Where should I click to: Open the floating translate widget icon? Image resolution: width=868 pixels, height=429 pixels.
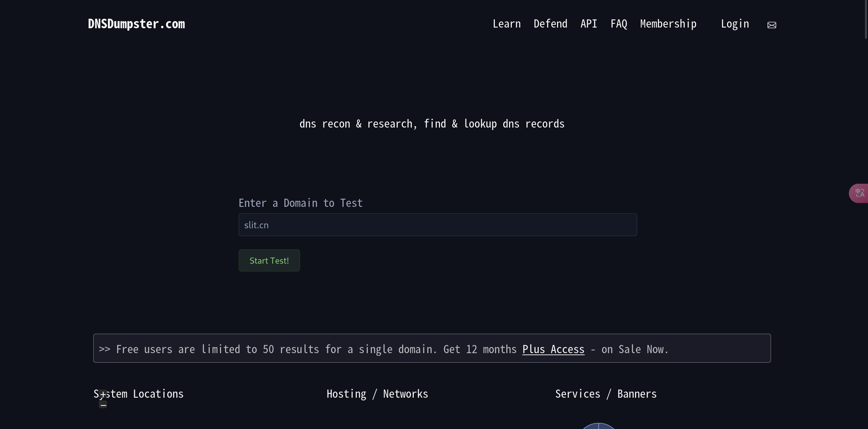tap(859, 193)
